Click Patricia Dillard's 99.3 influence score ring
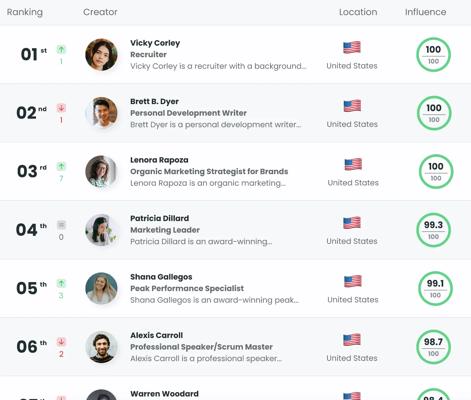This screenshot has height=400, width=471. [x=433, y=230]
